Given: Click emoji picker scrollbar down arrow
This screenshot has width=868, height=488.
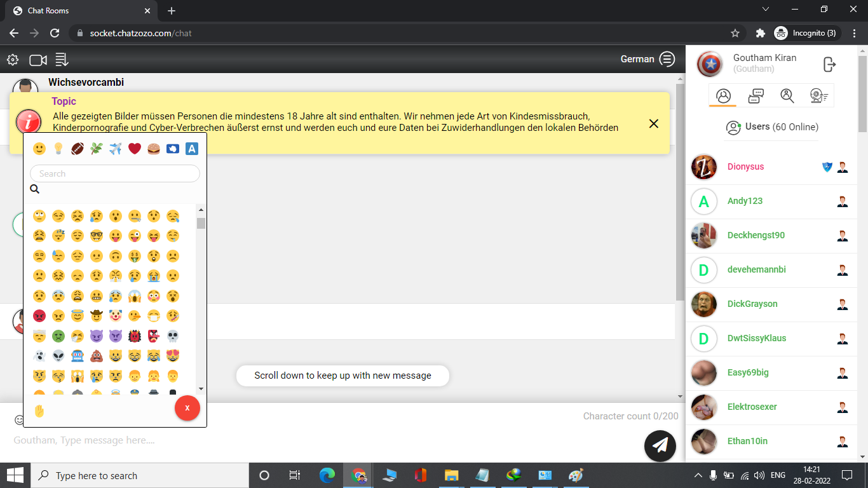Looking at the screenshot, I should point(201,388).
